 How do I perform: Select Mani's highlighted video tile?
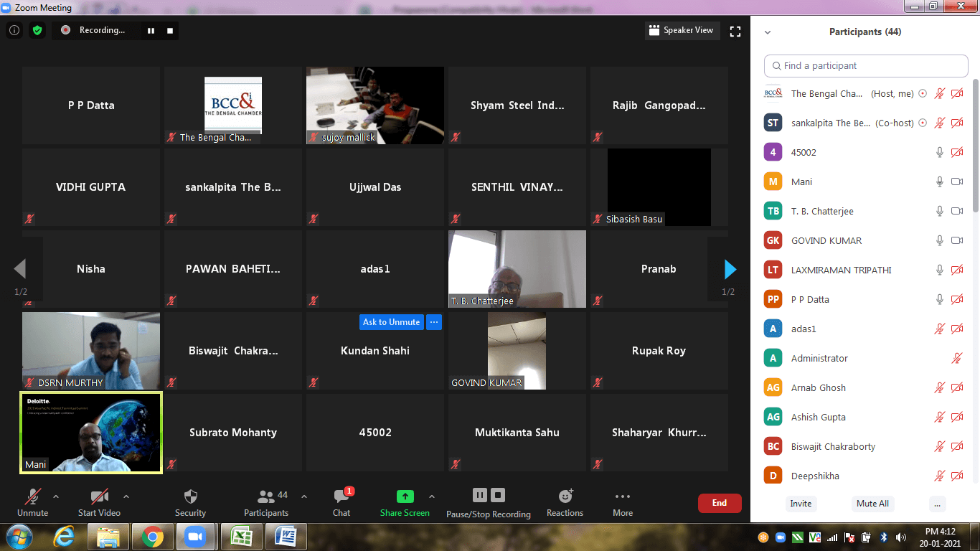[91, 433]
